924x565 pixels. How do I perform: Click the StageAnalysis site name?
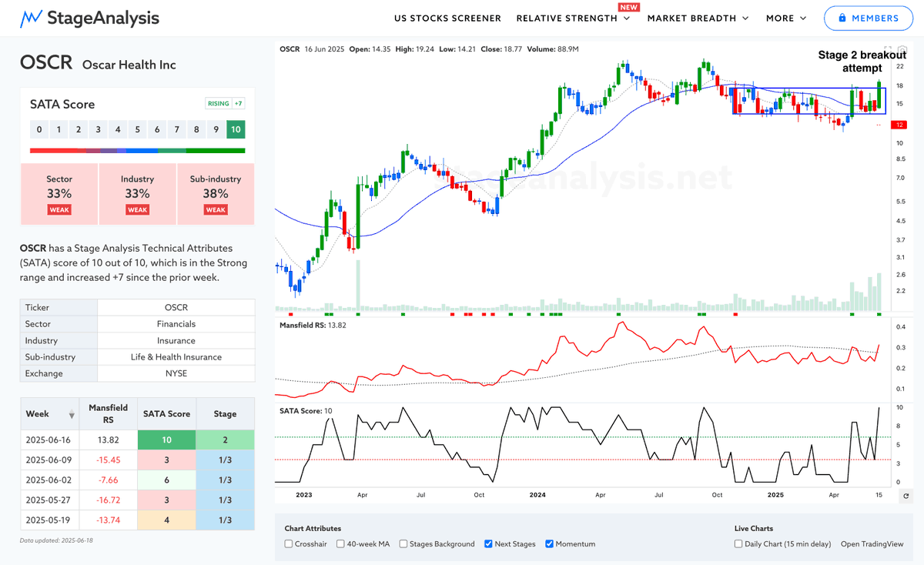pos(103,18)
